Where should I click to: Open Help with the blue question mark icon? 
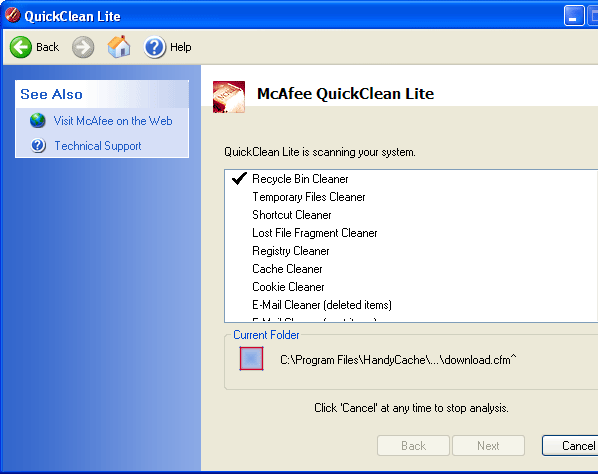click(x=154, y=47)
